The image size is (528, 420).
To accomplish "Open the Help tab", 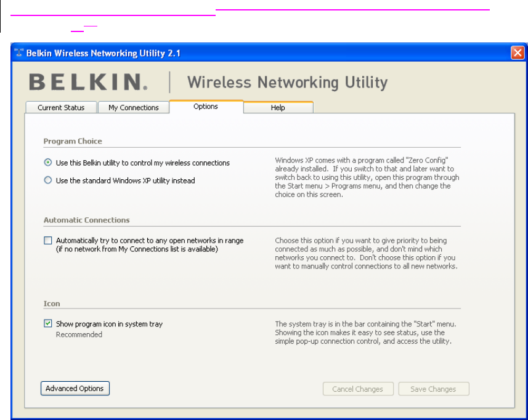I will pos(278,107).
